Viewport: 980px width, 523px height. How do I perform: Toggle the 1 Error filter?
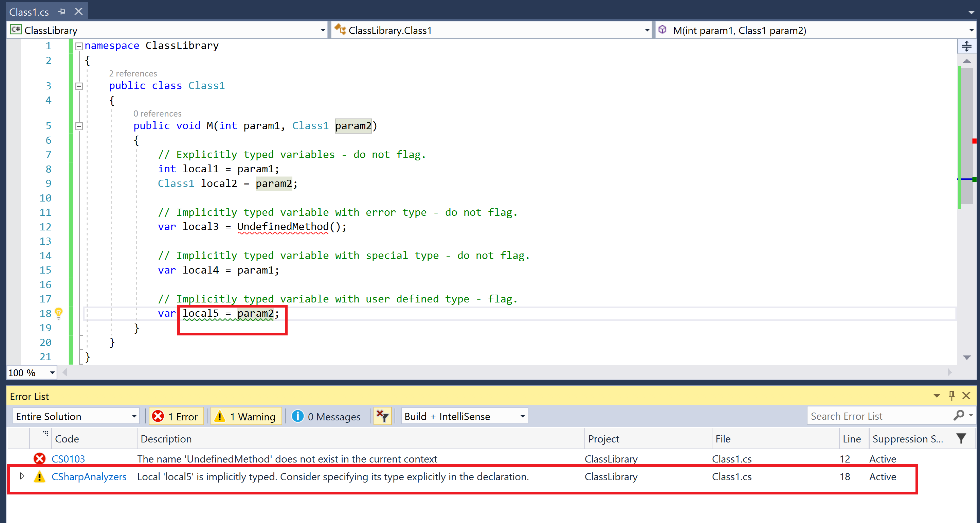pos(176,416)
